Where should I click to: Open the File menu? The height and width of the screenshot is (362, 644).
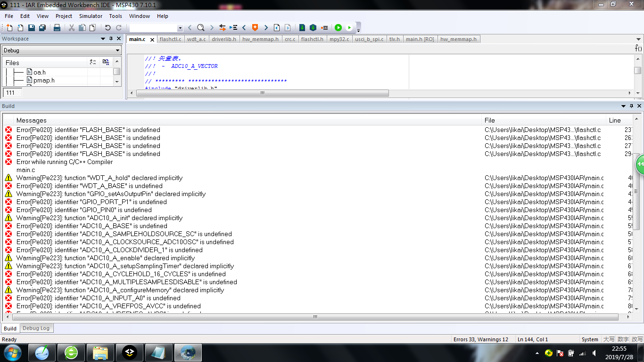(x=9, y=16)
